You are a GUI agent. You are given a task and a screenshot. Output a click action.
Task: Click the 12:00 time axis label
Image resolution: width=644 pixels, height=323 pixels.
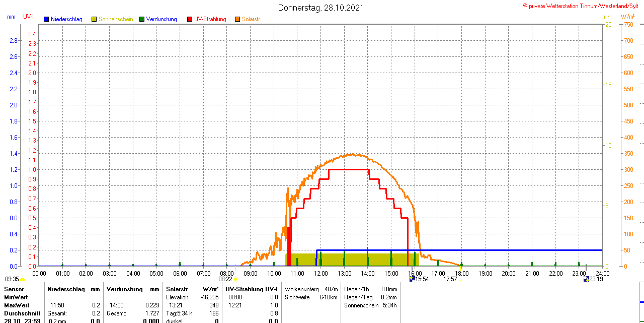pos(320,273)
